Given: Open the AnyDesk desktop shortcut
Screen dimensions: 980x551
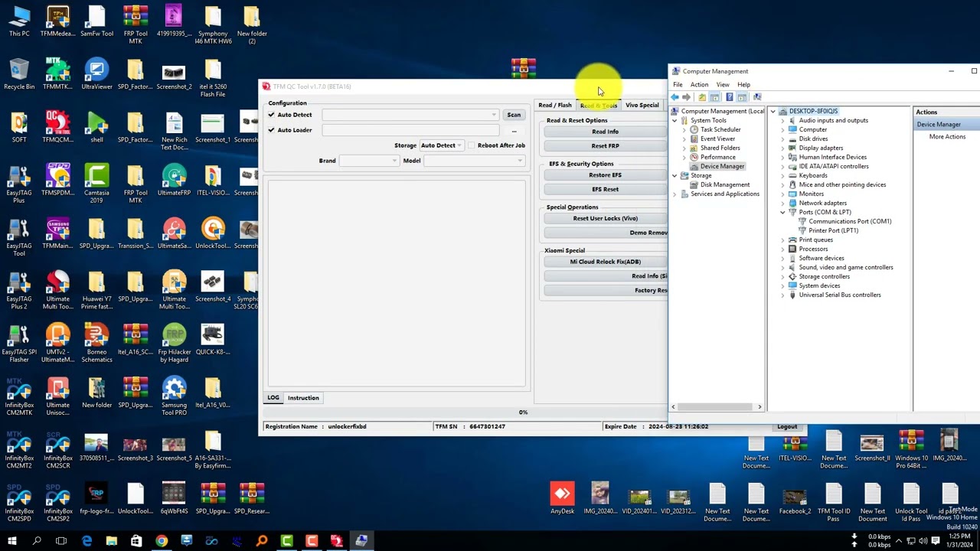Looking at the screenshot, I should coord(562,499).
